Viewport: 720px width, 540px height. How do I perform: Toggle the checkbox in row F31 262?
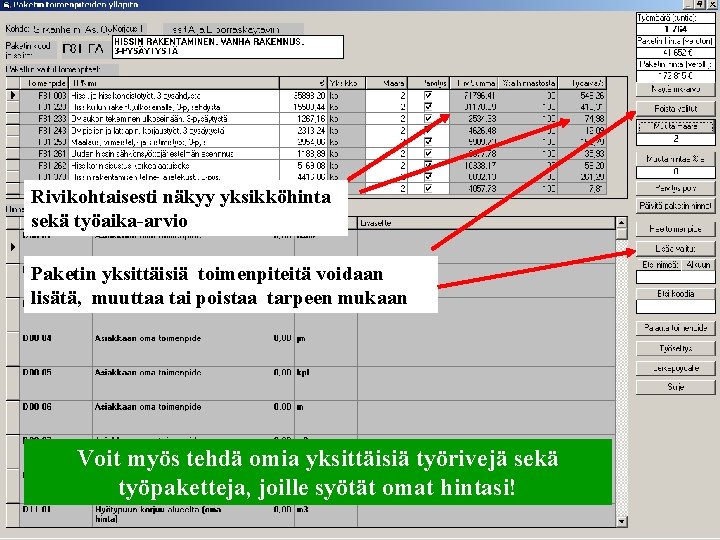(x=428, y=165)
